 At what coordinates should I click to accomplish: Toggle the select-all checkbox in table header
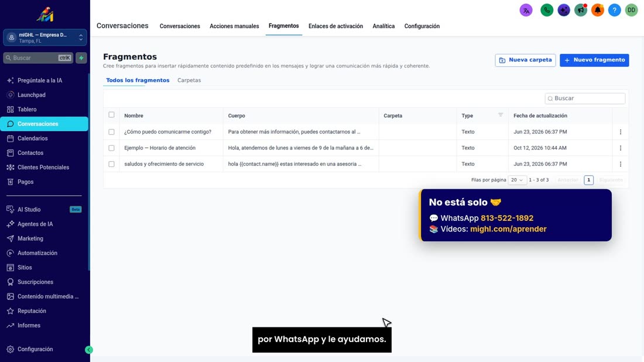[111, 115]
